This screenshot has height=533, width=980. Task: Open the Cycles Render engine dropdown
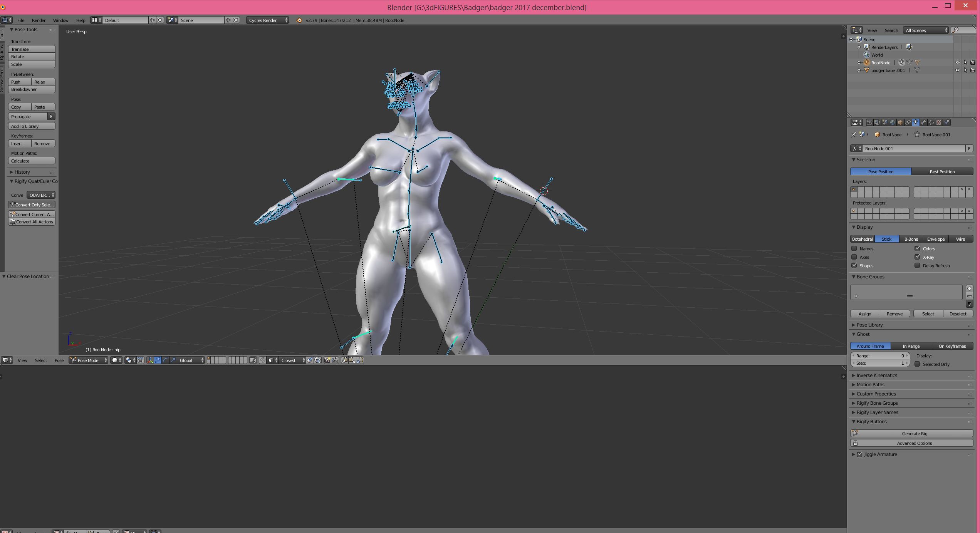tap(267, 20)
